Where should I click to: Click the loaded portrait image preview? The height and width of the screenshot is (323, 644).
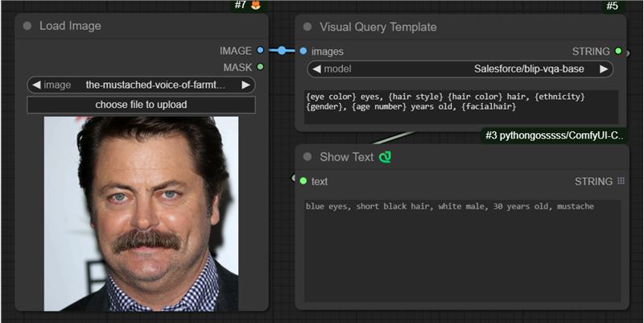[x=141, y=213]
